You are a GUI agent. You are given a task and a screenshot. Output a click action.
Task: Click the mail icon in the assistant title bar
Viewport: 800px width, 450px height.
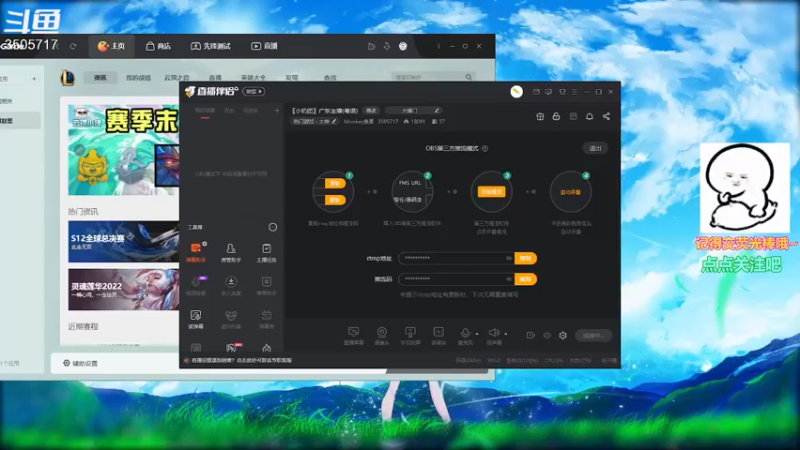[x=536, y=92]
